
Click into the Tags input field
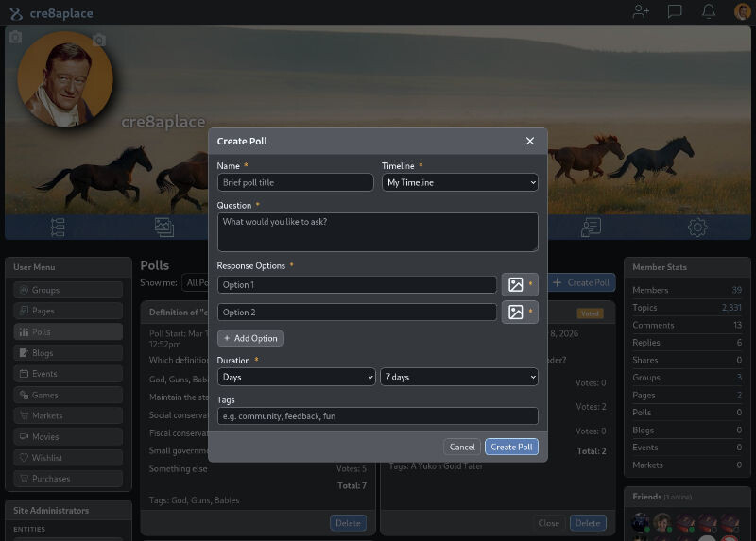tap(377, 416)
